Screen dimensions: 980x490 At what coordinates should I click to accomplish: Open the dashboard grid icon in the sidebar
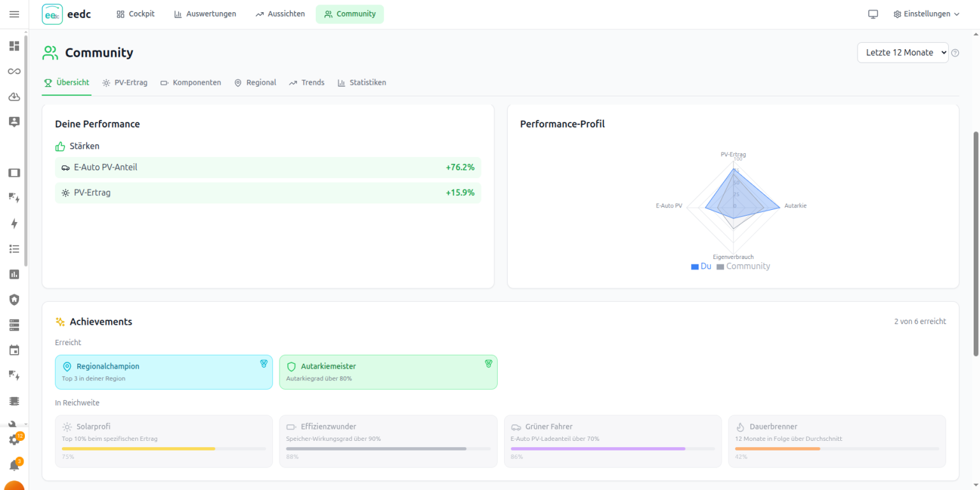(x=13, y=46)
